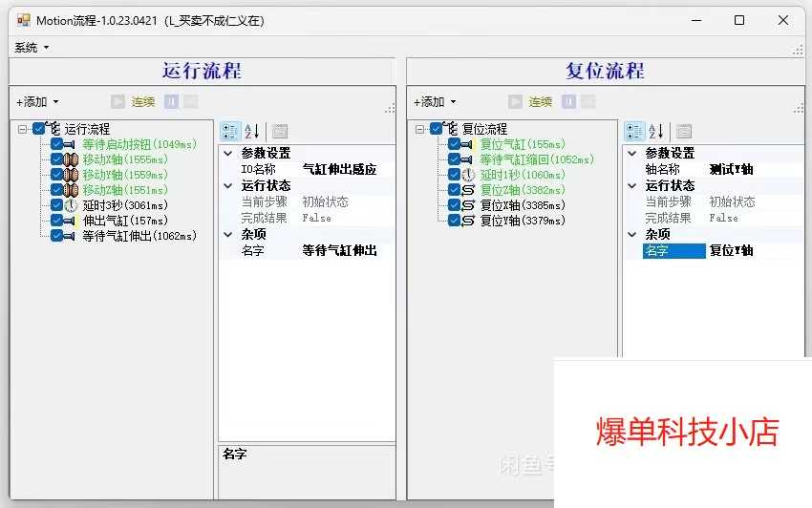This screenshot has height=508, width=812.
Task: Select the 移动X轴(1555ms) tree row
Action: (125, 159)
